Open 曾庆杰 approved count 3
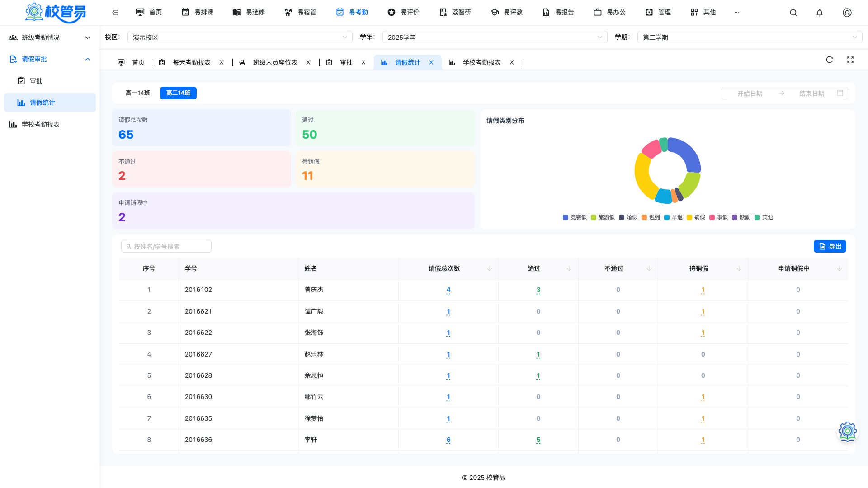The image size is (868, 488). coord(538,290)
